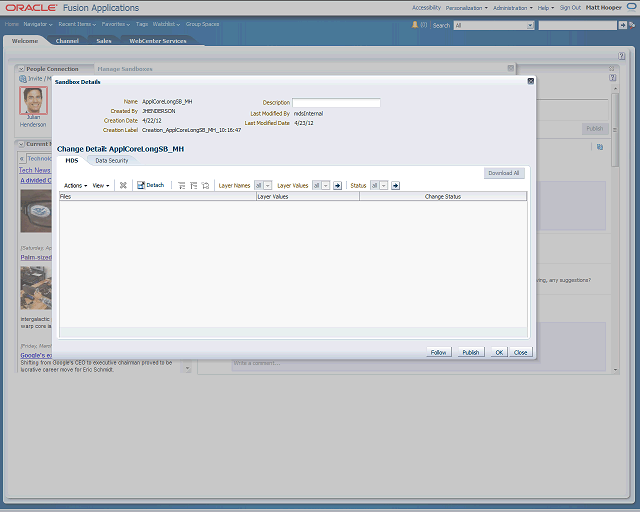Open the Watchlist menu

point(167,24)
